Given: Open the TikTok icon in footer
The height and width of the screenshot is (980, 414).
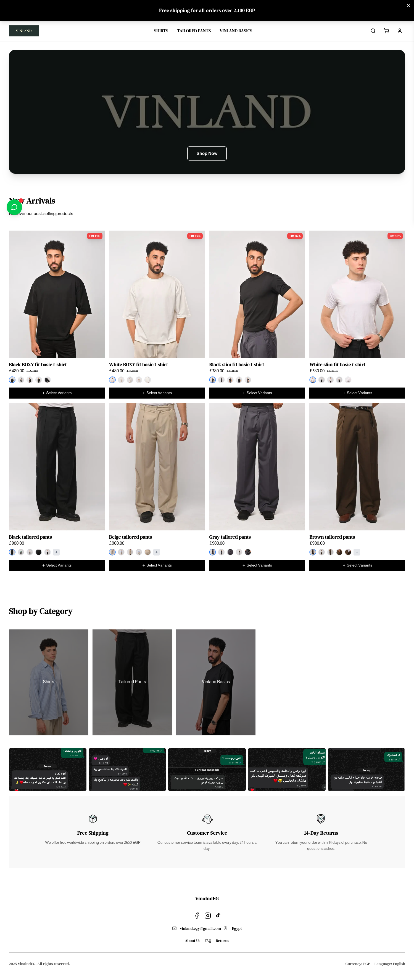Looking at the screenshot, I should 218,915.
